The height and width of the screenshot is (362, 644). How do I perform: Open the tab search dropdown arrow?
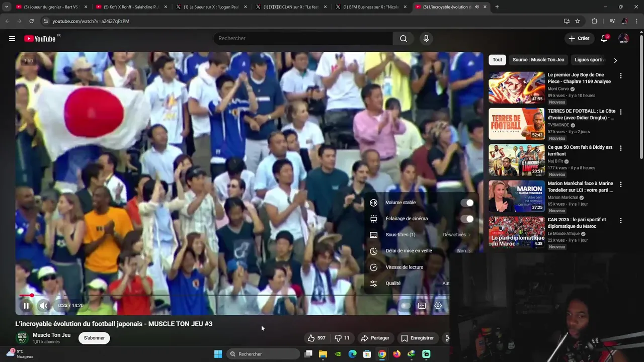click(x=7, y=7)
